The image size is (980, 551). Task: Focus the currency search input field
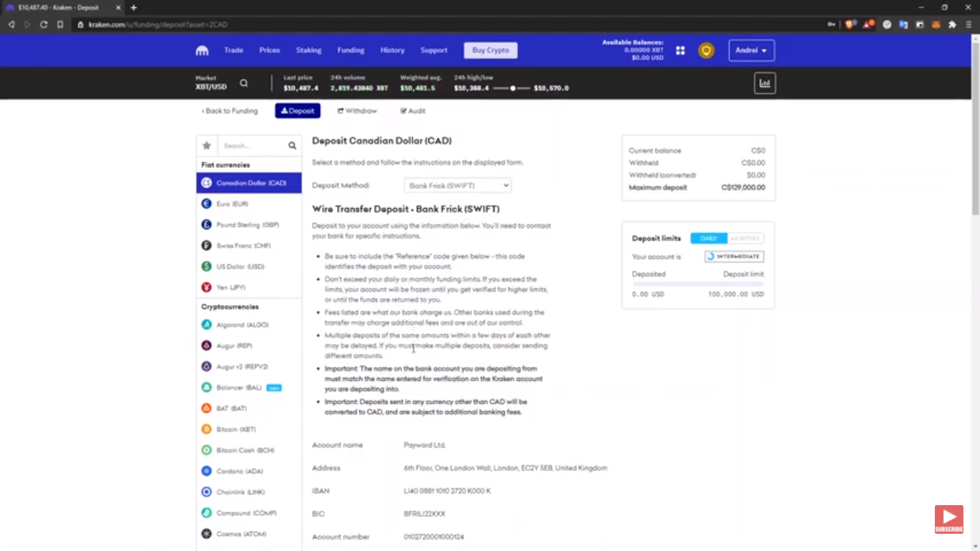[252, 146]
